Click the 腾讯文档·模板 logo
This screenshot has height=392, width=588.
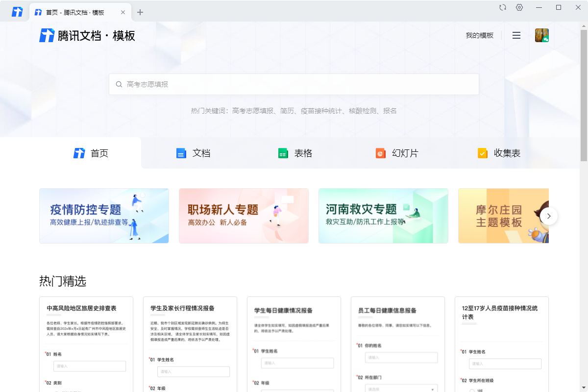point(87,35)
